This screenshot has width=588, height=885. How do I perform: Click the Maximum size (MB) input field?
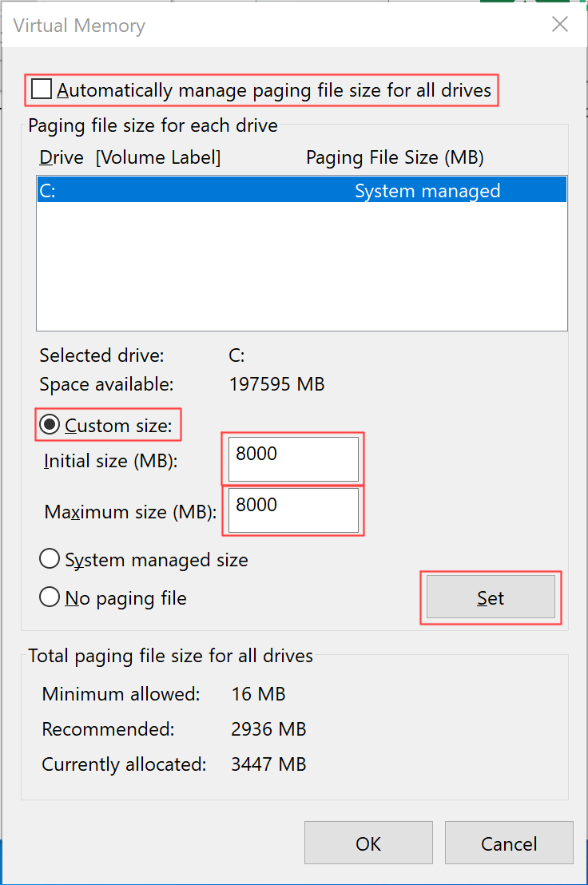(x=293, y=510)
